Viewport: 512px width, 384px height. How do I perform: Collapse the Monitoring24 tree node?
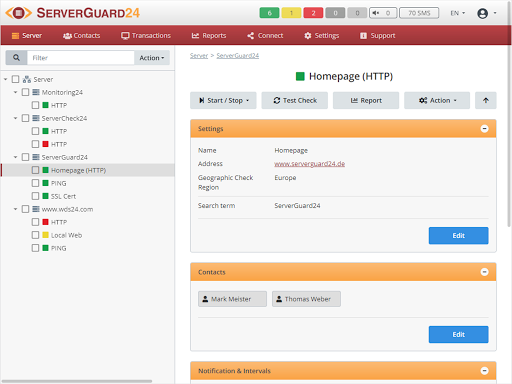pos(15,92)
